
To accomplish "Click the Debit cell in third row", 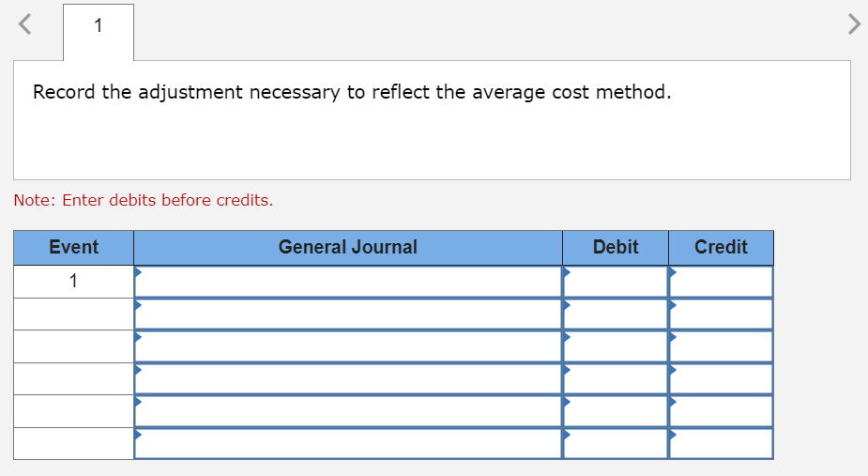I will pyautogui.click(x=616, y=346).
